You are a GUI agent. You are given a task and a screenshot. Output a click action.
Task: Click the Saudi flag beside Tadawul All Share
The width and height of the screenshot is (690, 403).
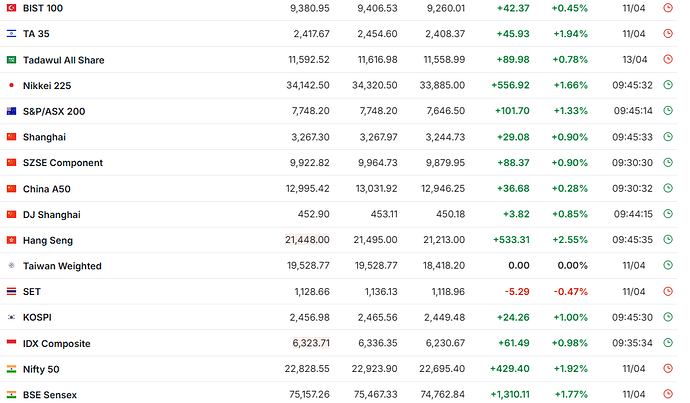click(11, 60)
